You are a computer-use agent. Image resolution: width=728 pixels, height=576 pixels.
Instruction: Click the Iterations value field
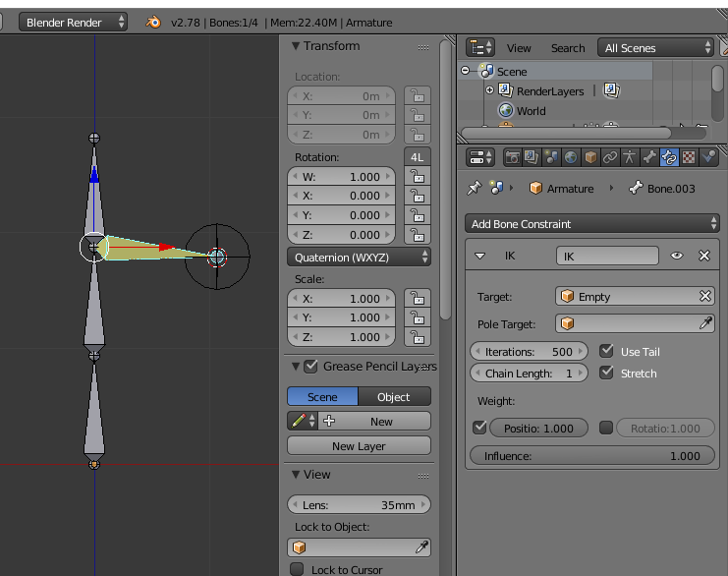coord(529,352)
